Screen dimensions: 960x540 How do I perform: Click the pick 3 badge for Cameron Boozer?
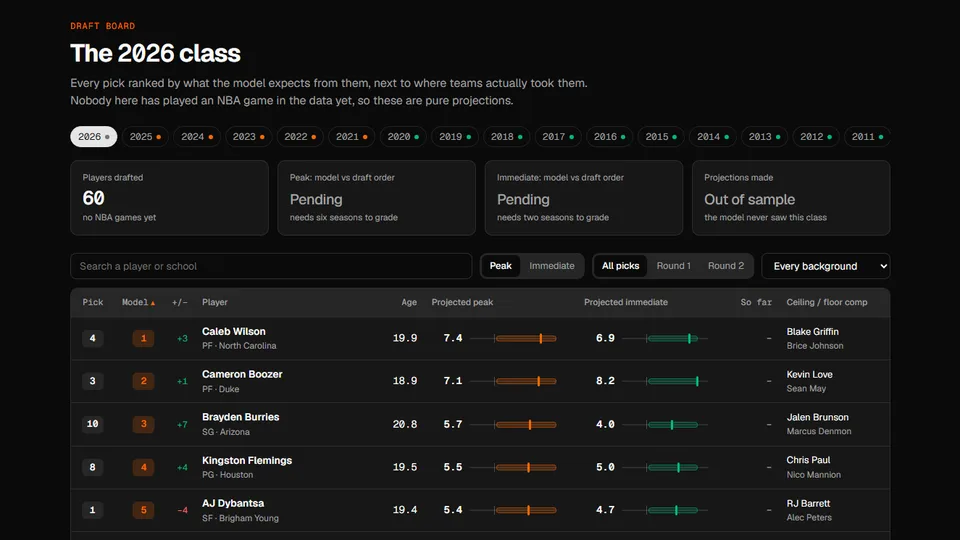coord(92,381)
